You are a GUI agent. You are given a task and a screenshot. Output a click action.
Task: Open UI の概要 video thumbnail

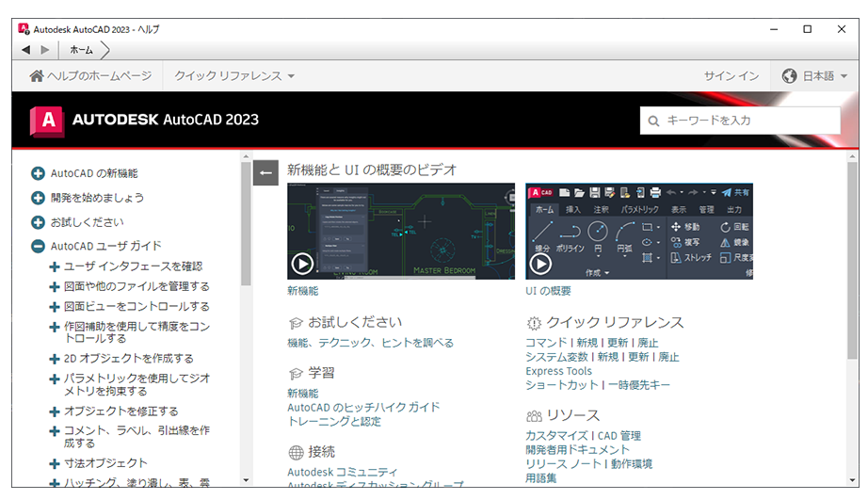click(639, 231)
